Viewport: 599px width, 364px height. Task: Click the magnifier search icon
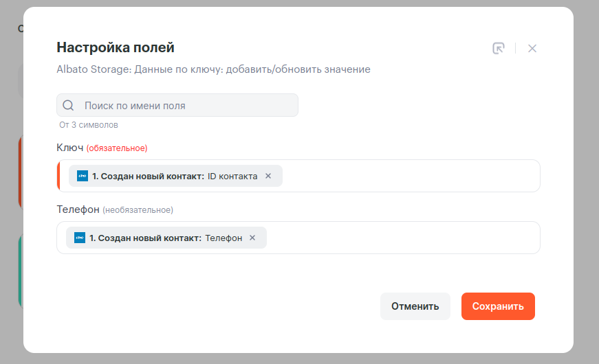click(x=68, y=106)
